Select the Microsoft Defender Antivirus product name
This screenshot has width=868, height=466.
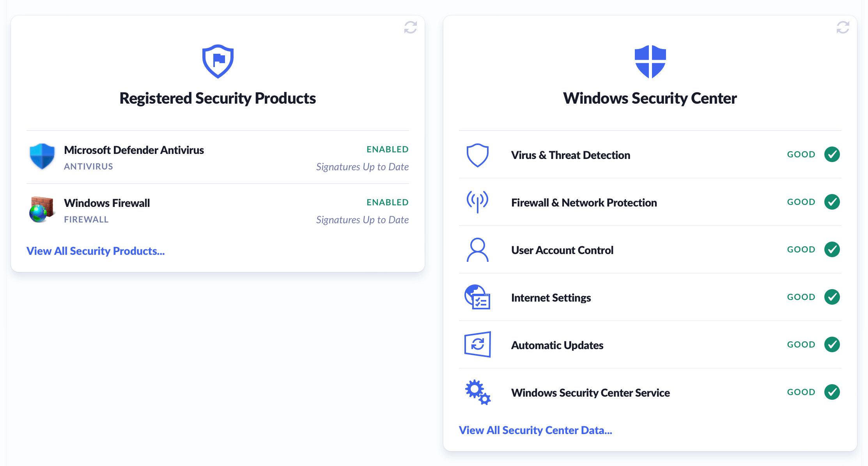click(x=134, y=150)
